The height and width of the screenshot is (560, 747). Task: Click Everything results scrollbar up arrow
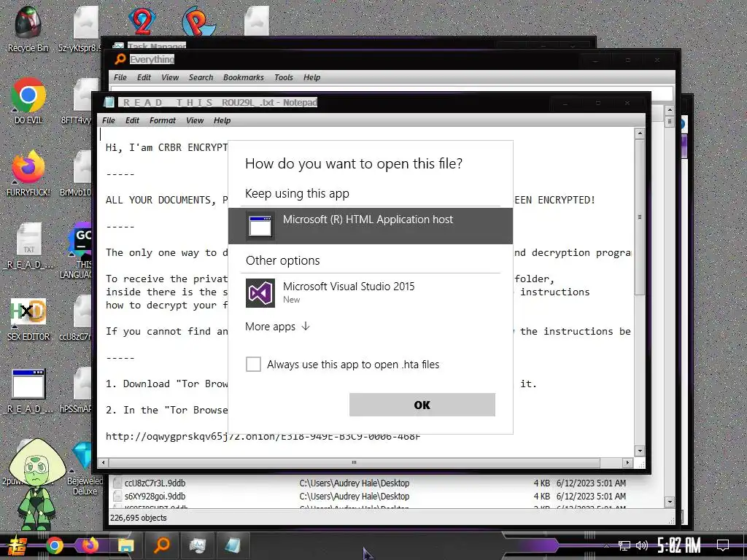tap(670, 110)
